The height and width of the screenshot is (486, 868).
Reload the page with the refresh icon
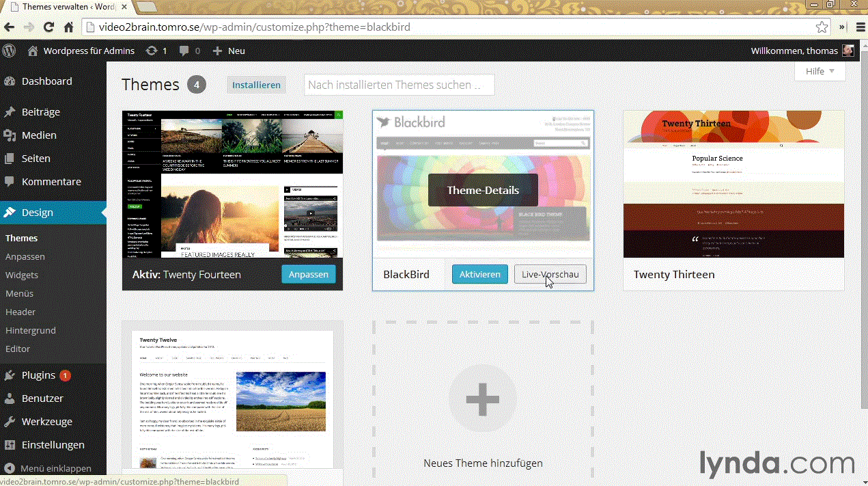48,27
